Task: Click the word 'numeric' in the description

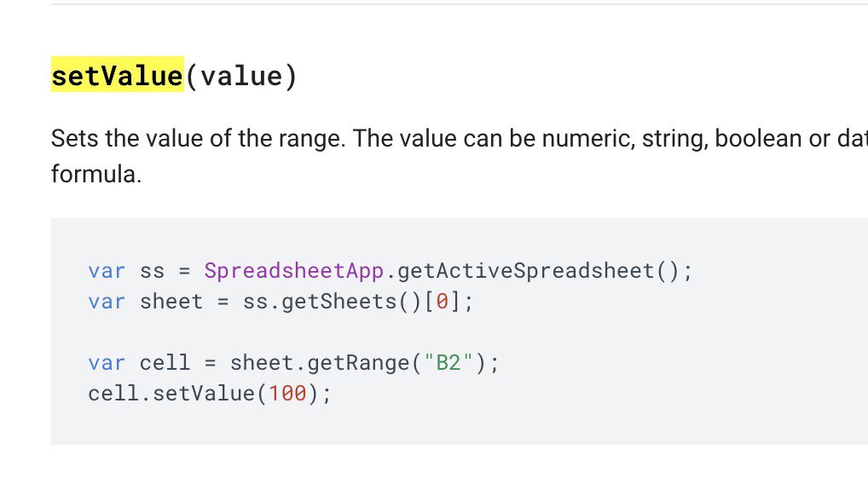Action: 582,138
